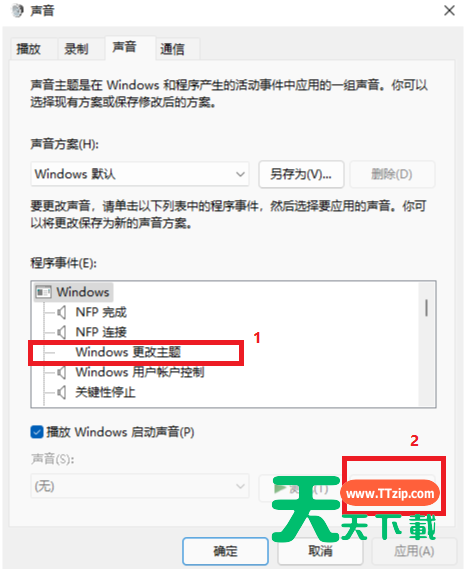Open the 声音方案 dropdown
Viewport: 464px width, 569px height.
click(140, 174)
